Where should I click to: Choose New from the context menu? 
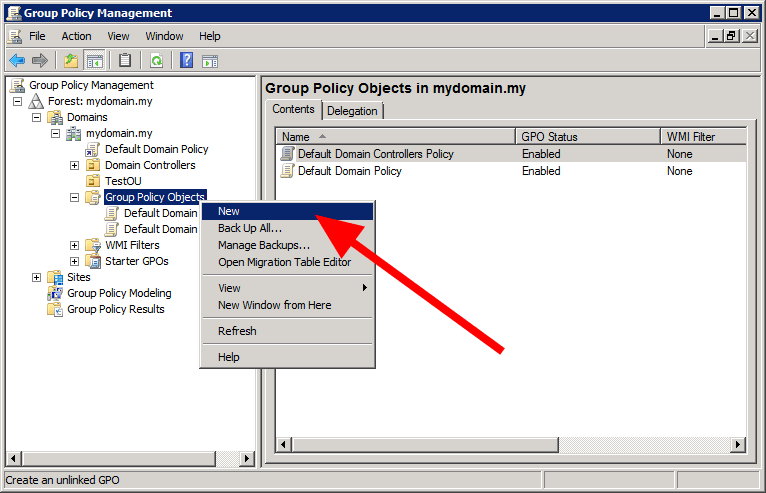[229, 211]
